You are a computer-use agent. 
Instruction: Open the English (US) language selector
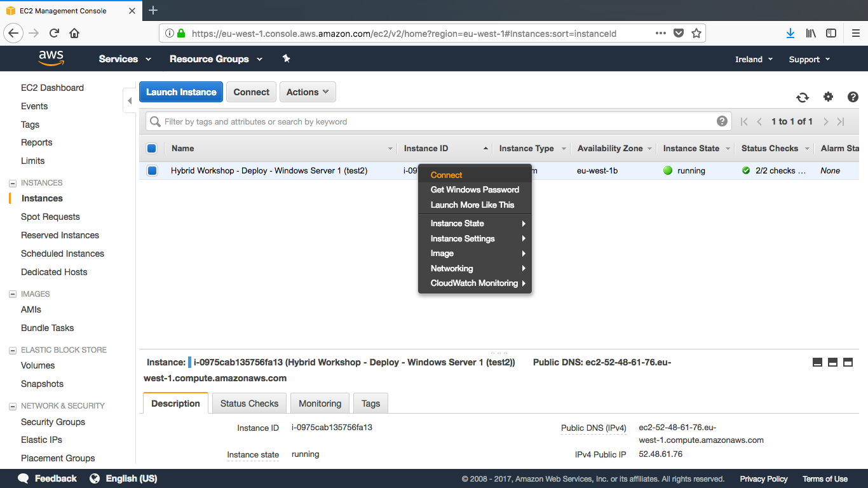point(123,478)
